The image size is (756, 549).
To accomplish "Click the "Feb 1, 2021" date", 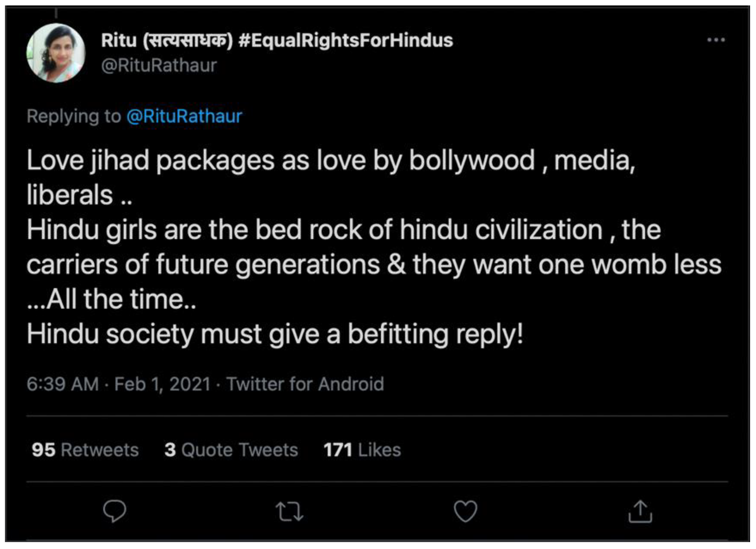I will (x=162, y=384).
